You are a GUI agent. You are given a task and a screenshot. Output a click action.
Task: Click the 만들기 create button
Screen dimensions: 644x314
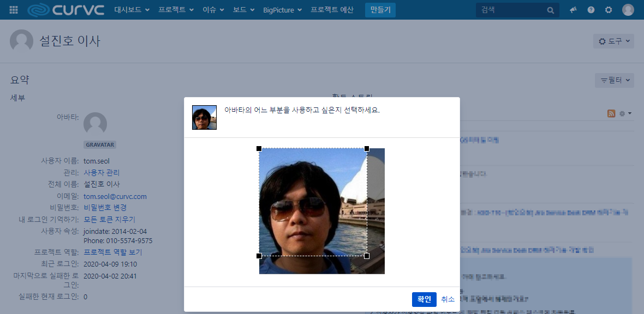pos(380,10)
